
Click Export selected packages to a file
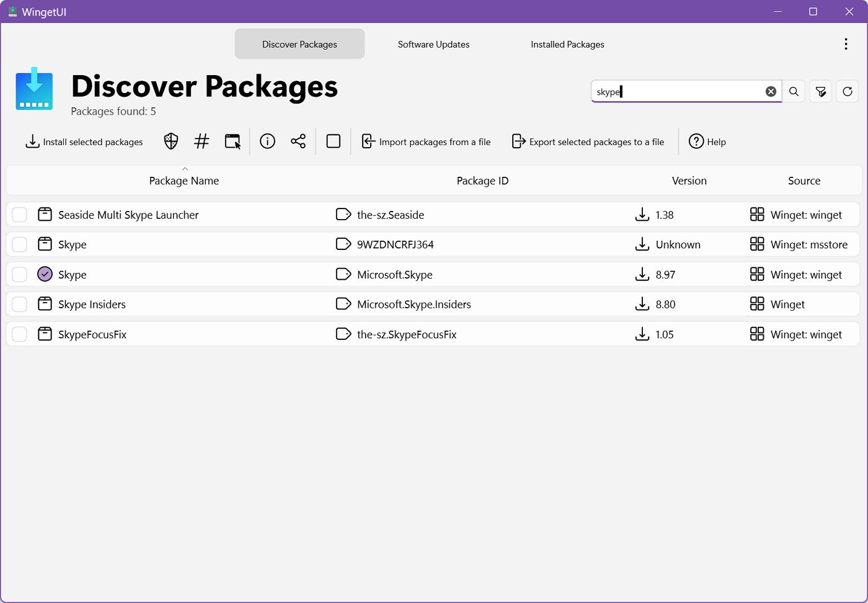[x=588, y=141]
